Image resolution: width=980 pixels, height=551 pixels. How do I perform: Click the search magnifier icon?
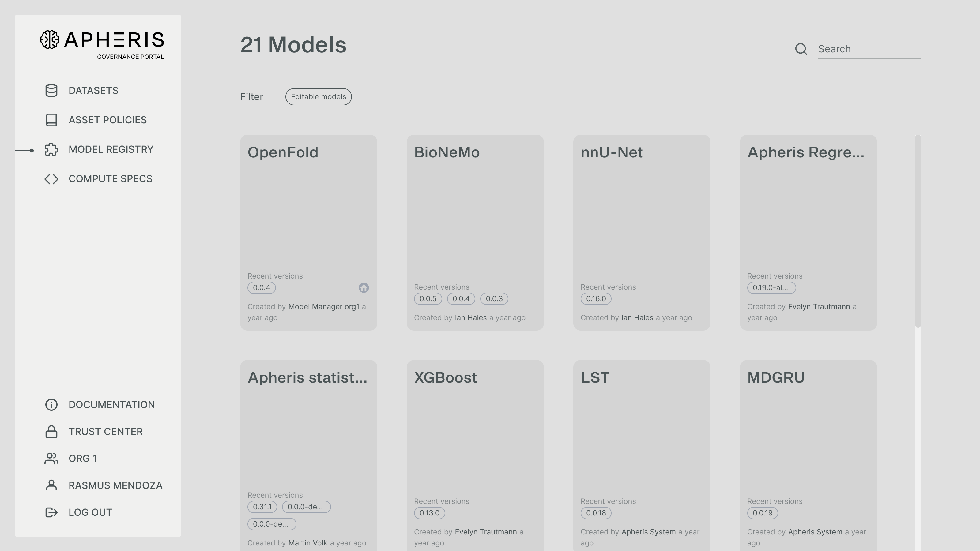[x=801, y=49]
